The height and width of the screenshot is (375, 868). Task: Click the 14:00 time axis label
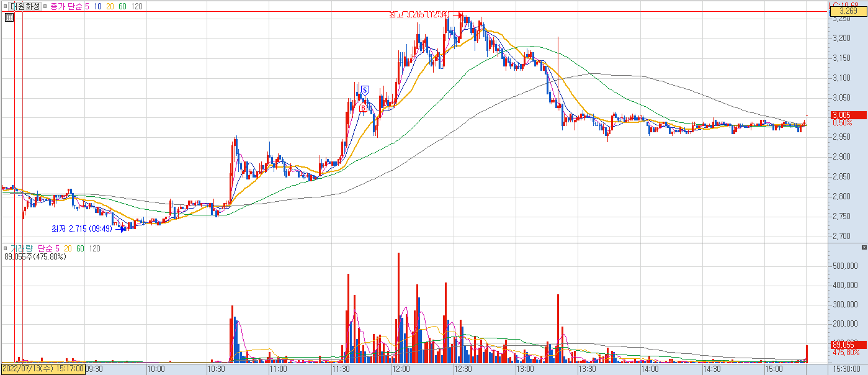pos(650,369)
